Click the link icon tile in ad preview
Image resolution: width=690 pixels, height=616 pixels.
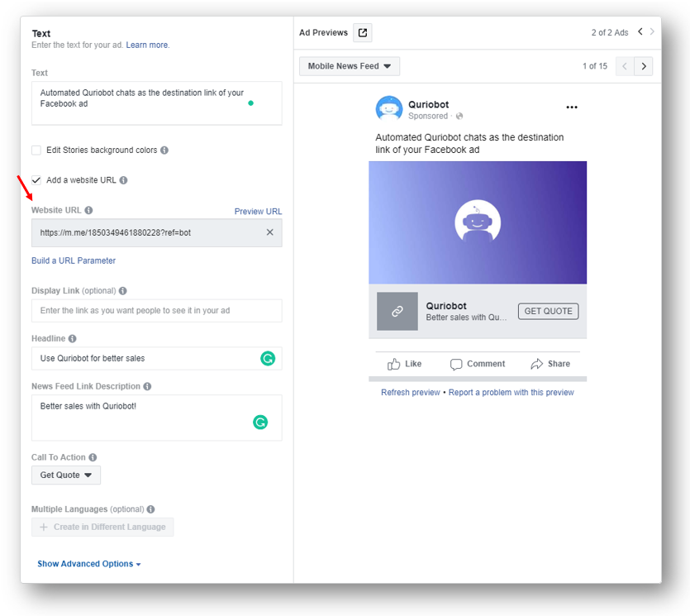point(397,311)
